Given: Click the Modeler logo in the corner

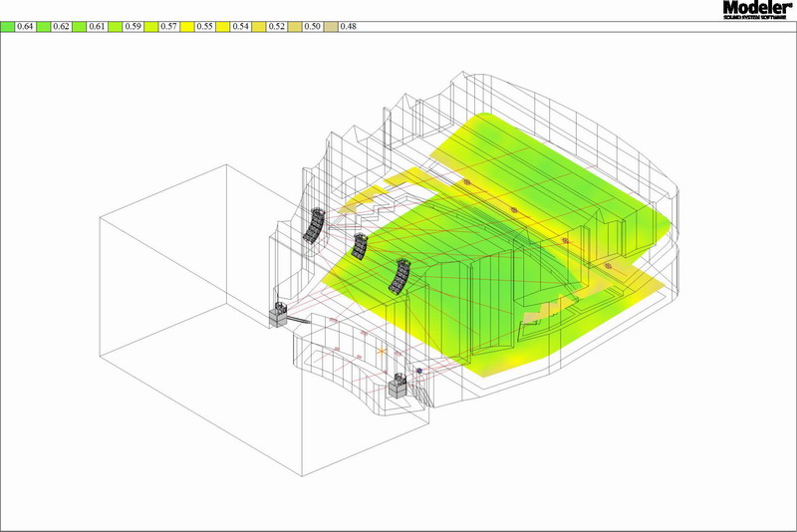Looking at the screenshot, I should [758, 10].
